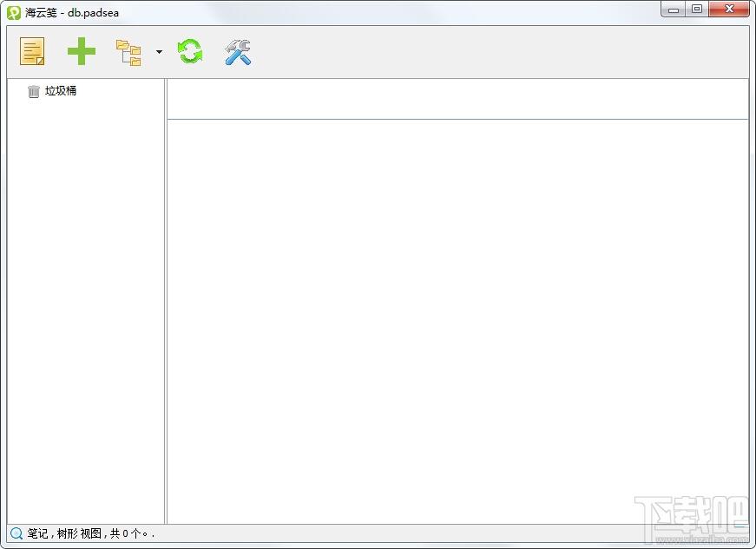Maximize the 海云笺 window
Image resolution: width=756 pixels, height=549 pixels.
[697, 10]
